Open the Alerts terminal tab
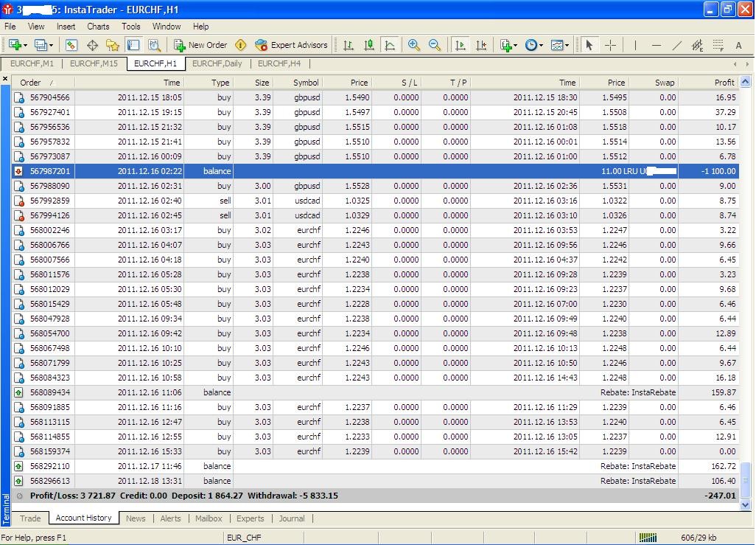The height and width of the screenshot is (545, 756). (171, 518)
